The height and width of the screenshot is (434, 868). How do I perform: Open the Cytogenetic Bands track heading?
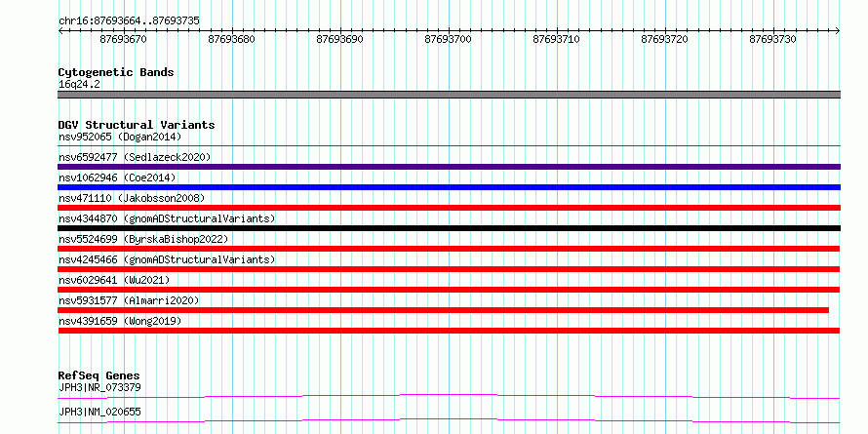(x=116, y=72)
